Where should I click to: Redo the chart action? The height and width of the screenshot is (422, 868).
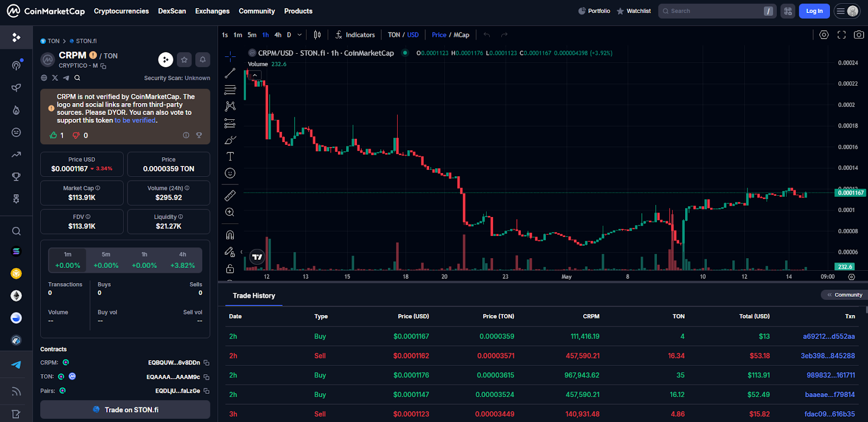click(x=504, y=35)
